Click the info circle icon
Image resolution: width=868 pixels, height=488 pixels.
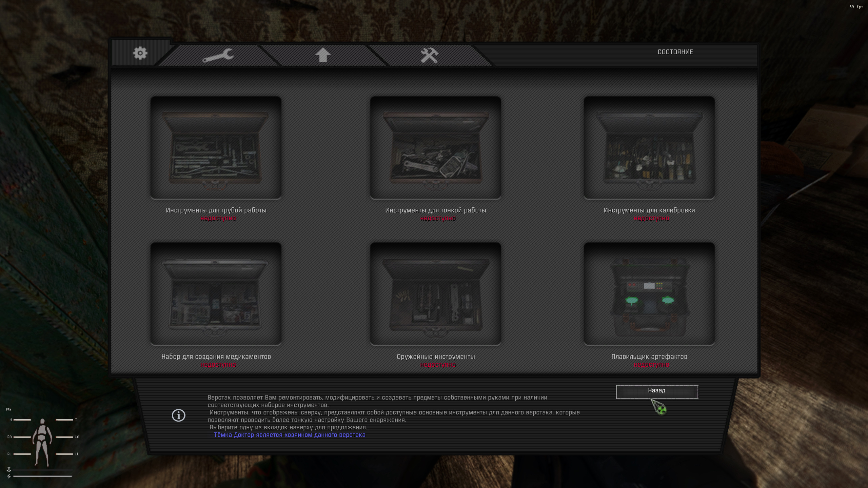(178, 415)
